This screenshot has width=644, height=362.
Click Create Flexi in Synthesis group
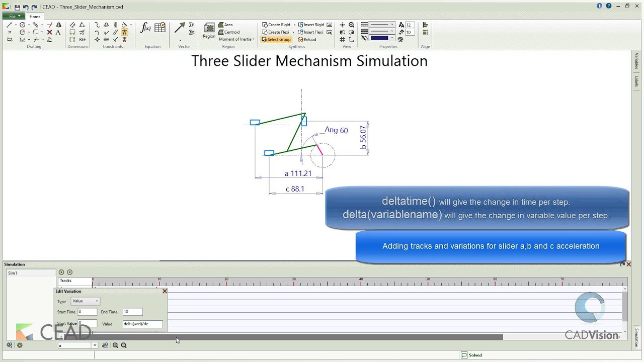(275, 32)
